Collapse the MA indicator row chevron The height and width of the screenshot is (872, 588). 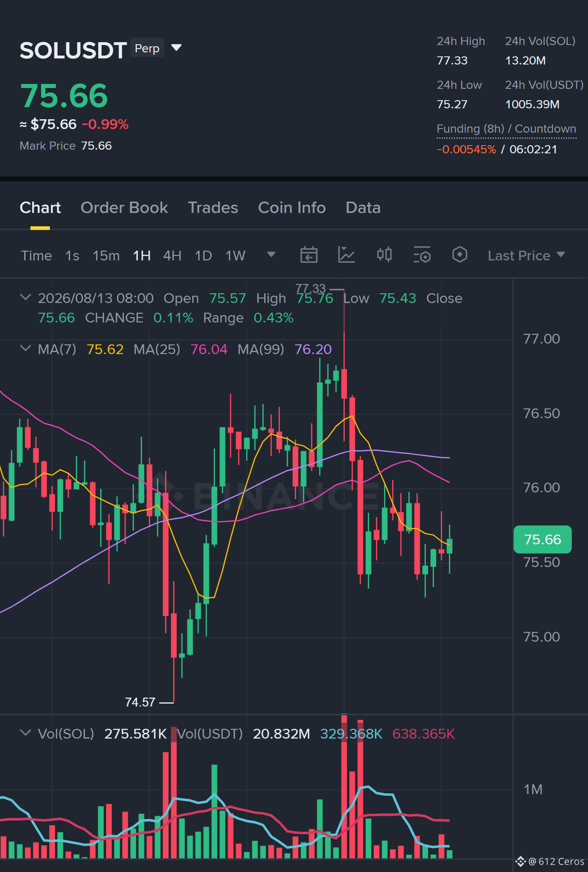(26, 348)
